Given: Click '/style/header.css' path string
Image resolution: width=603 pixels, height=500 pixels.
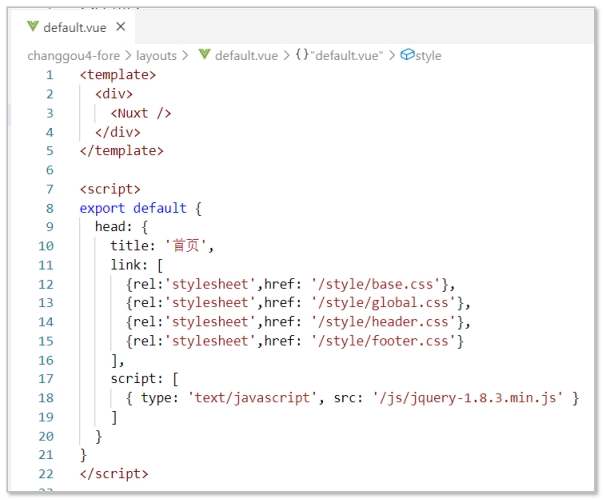Looking at the screenshot, I should (x=383, y=322).
